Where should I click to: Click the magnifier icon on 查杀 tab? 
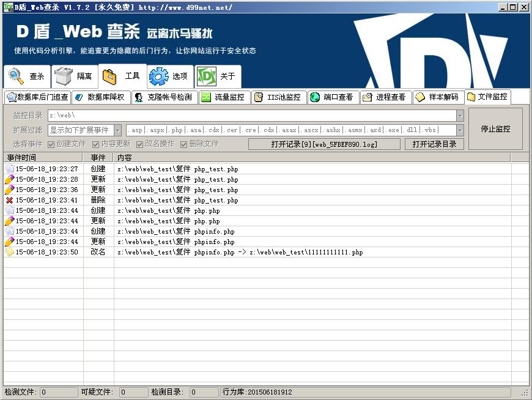(x=16, y=76)
